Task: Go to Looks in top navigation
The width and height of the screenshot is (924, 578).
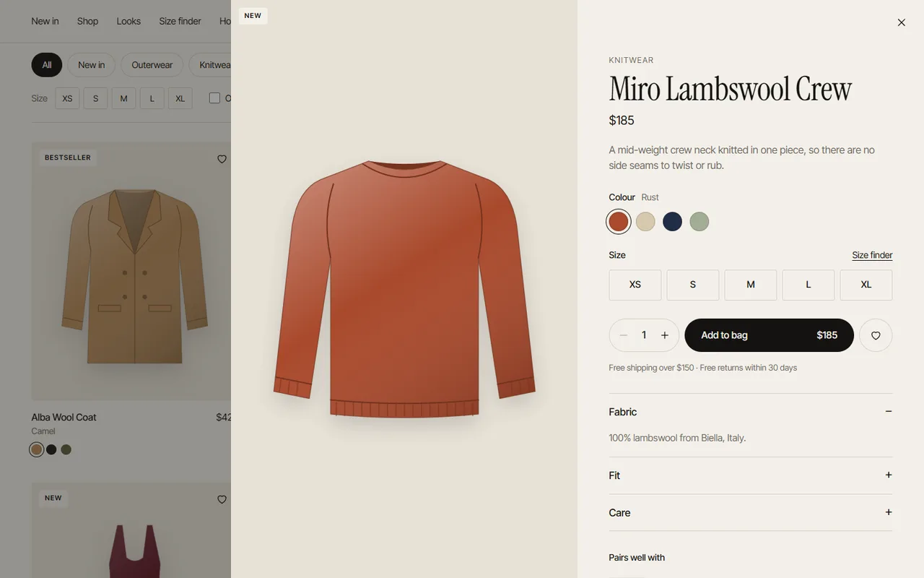Action: pos(128,21)
